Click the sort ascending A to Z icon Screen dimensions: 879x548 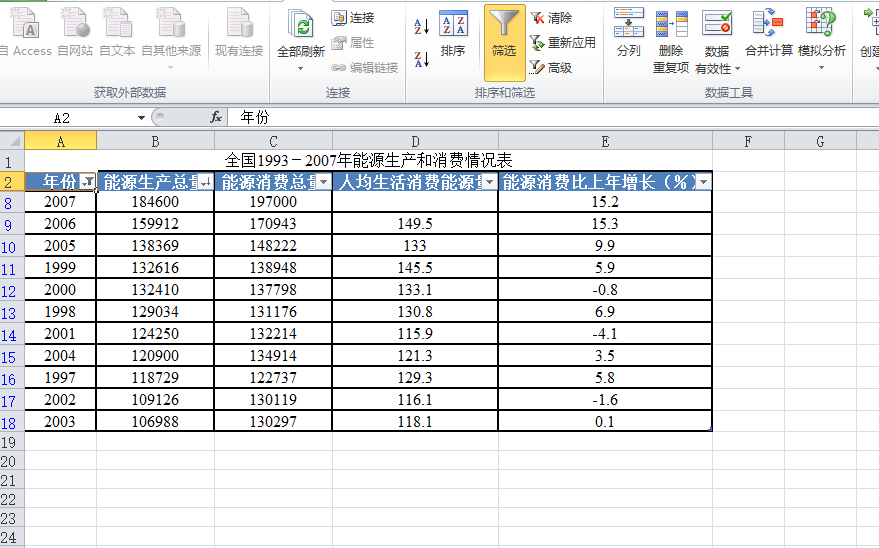tap(421, 26)
